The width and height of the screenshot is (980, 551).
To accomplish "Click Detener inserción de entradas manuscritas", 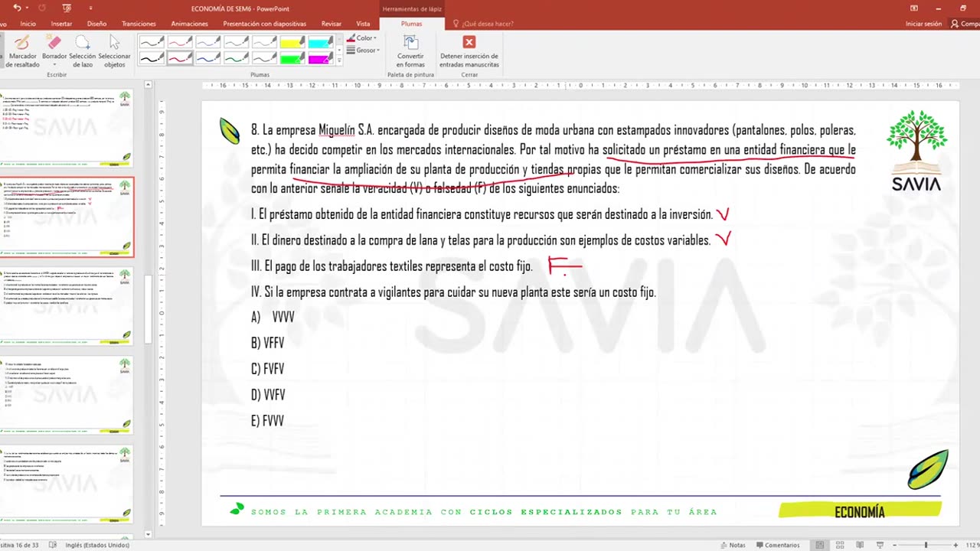I will (x=469, y=51).
